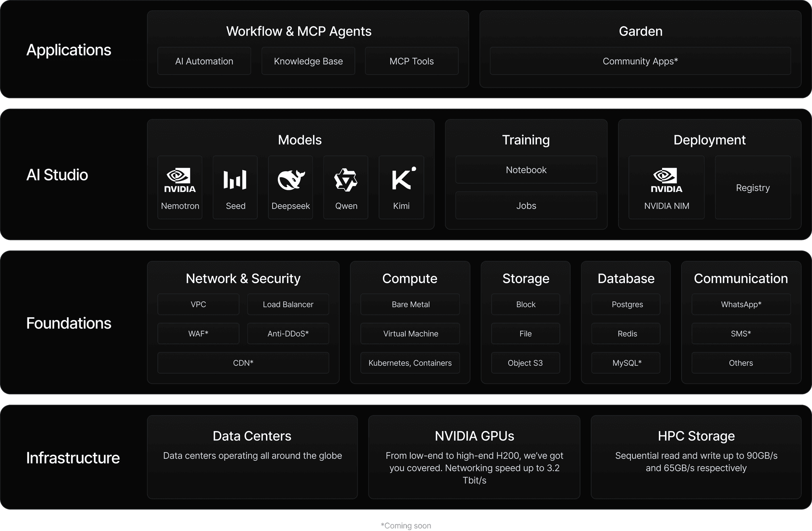This screenshot has height=531, width=812.
Task: Select Object S3 storage
Action: 525,362
